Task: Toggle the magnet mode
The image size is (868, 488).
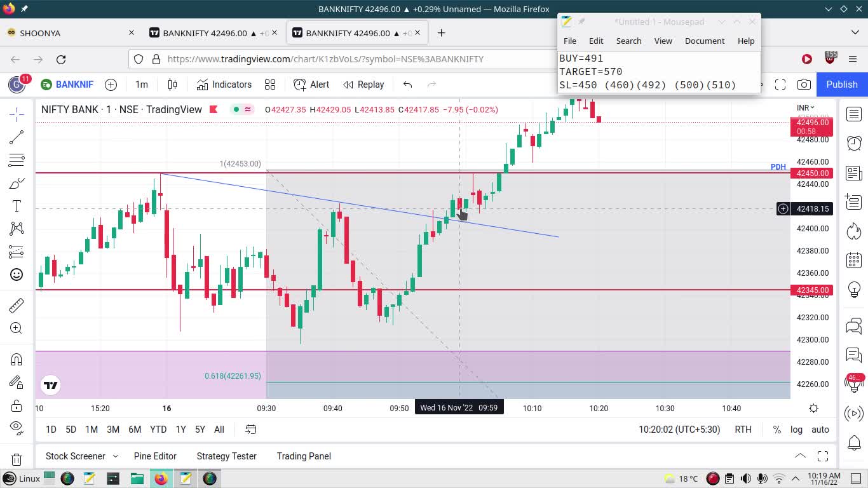Action: click(17, 360)
